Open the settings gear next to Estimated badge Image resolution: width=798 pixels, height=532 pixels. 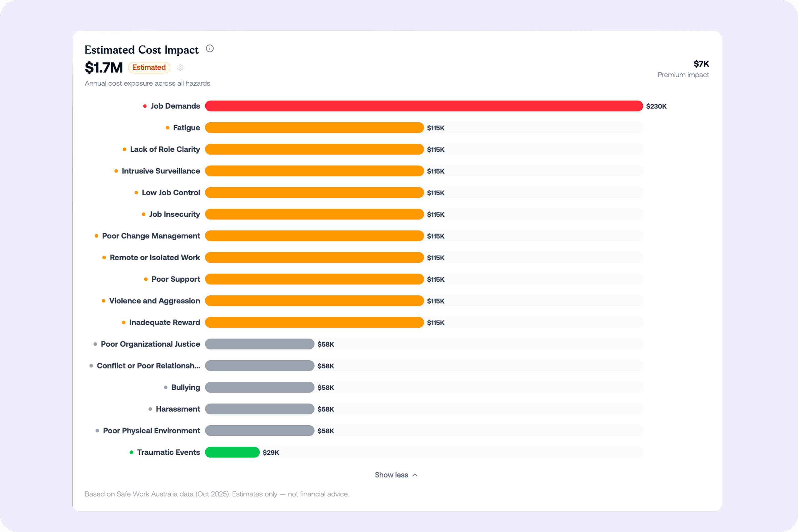coord(180,68)
